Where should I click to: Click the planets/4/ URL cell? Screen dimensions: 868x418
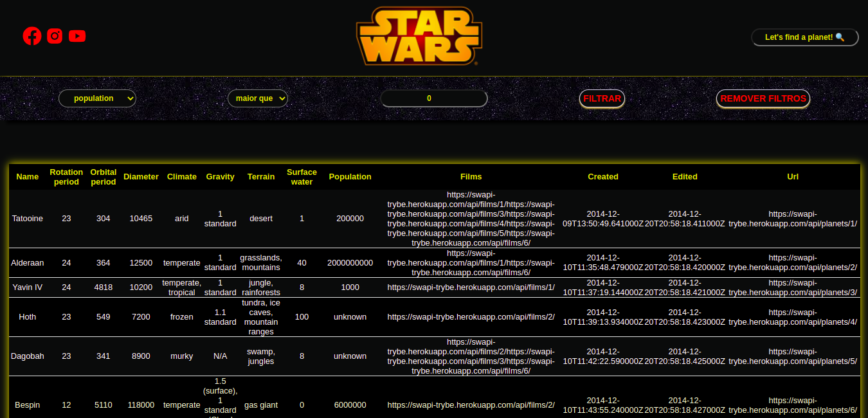tap(793, 317)
